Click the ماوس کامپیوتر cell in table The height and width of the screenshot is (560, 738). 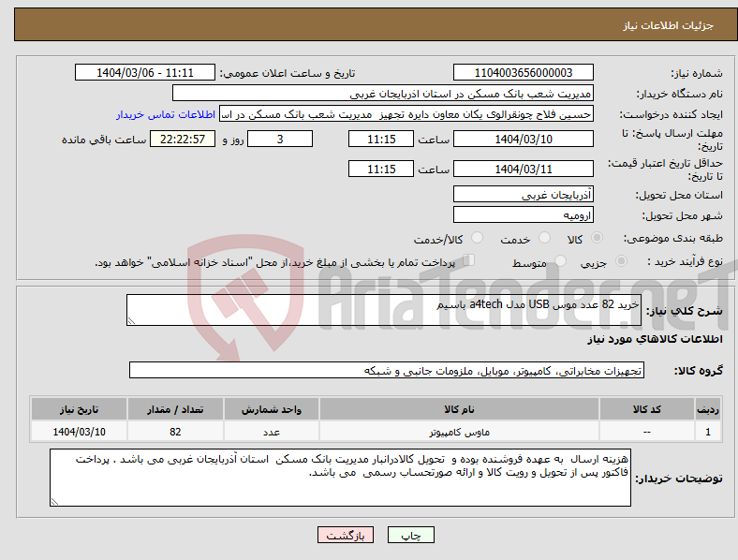tap(459, 432)
